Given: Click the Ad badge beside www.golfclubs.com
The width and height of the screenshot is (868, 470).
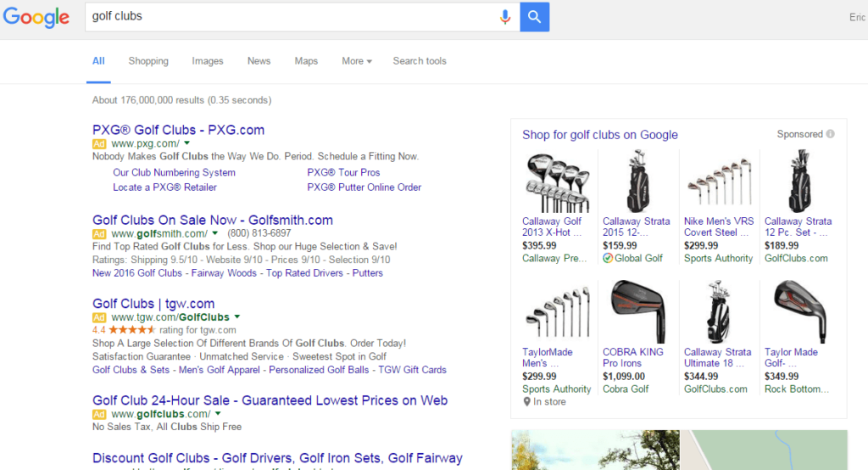Looking at the screenshot, I should tap(99, 415).
